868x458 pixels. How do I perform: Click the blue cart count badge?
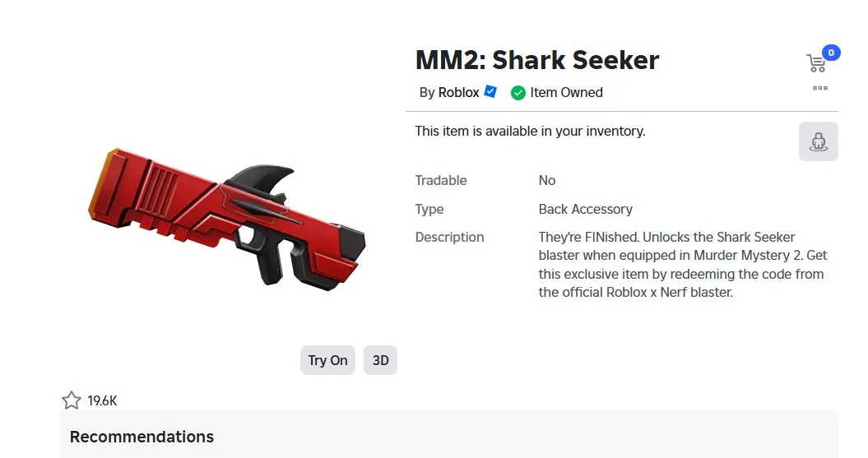830,53
